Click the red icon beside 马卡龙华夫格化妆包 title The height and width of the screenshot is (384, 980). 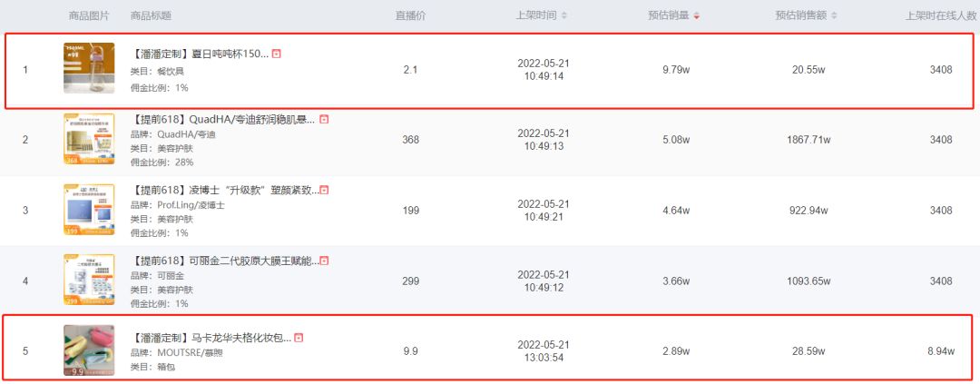point(299,337)
